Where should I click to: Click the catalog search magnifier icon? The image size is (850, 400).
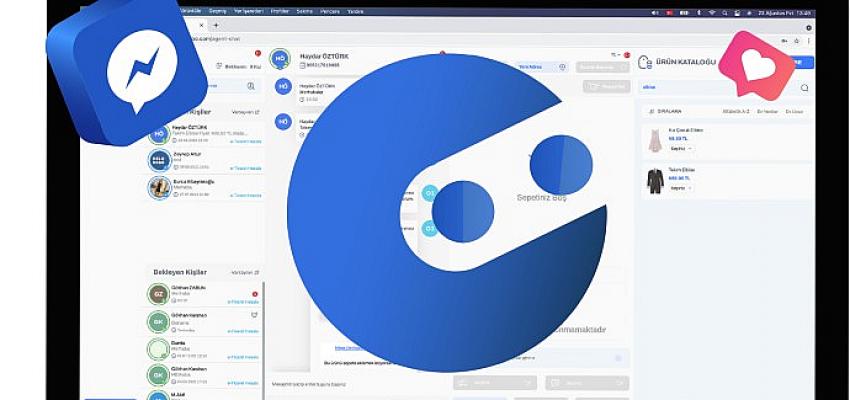[x=804, y=88]
